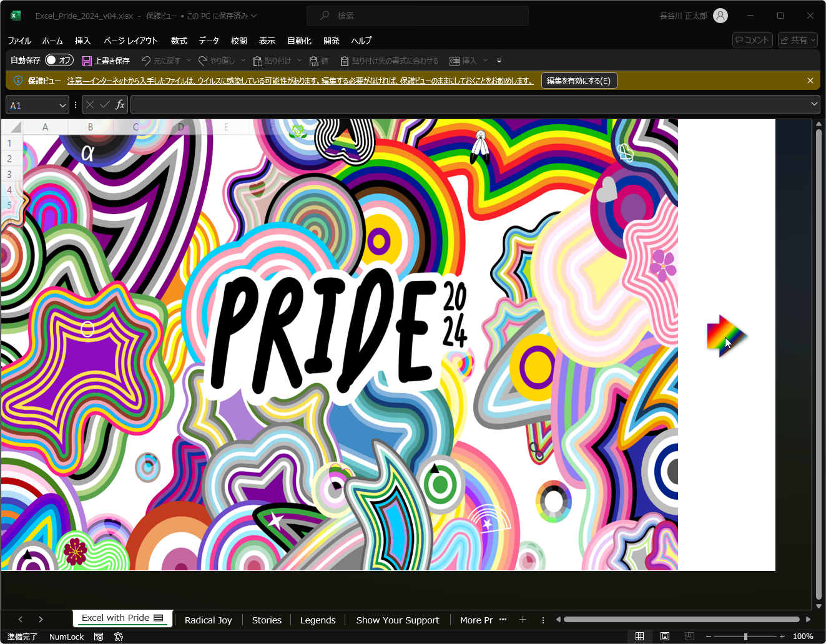Click in the search (検索) box
Viewport: 826px width, 644px height.
417,16
